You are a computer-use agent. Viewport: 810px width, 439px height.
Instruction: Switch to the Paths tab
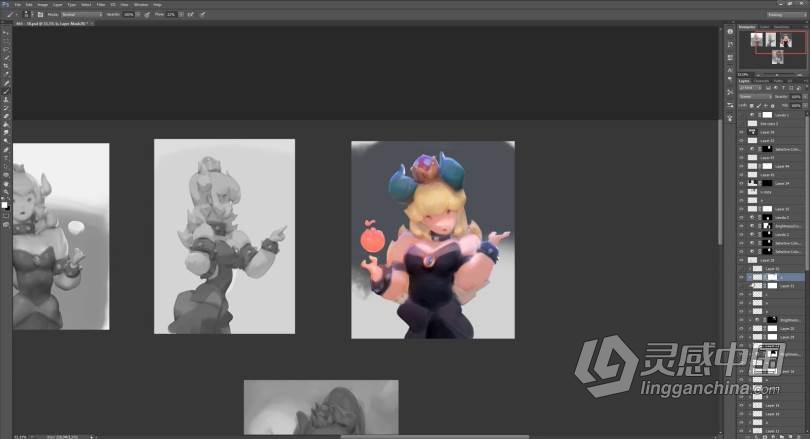778,81
